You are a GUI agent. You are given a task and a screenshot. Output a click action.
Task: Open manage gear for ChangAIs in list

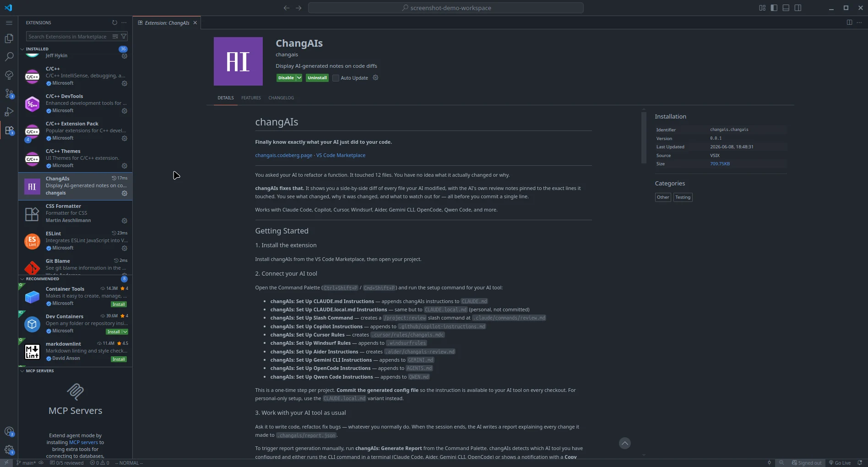click(x=124, y=193)
